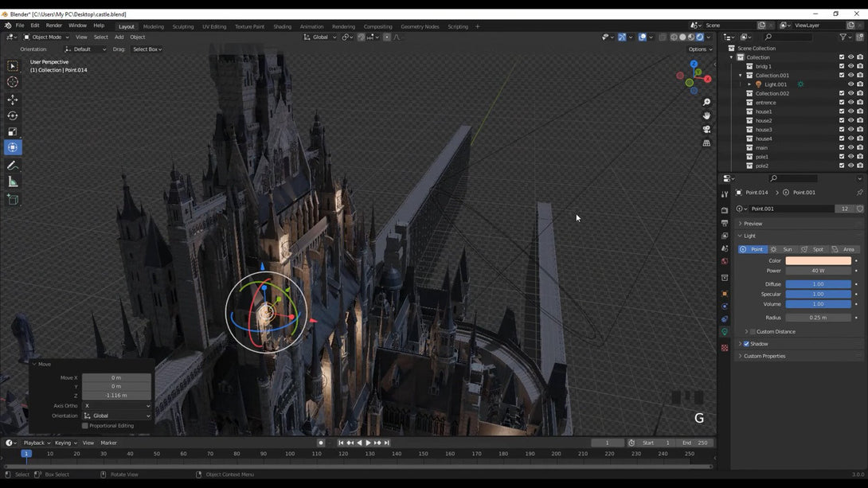This screenshot has height=488, width=868.
Task: Enable the Custom Distance checkbox
Action: tap(753, 332)
